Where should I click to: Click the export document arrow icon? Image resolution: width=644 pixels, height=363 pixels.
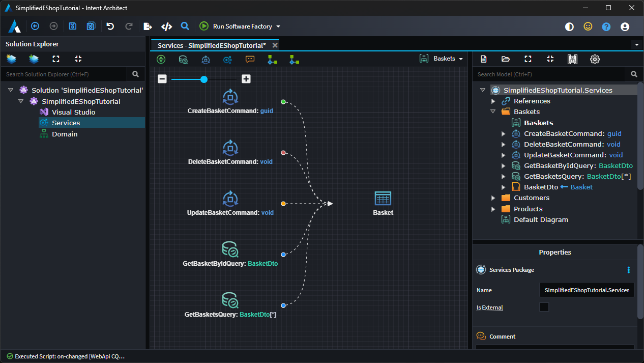pos(148,26)
